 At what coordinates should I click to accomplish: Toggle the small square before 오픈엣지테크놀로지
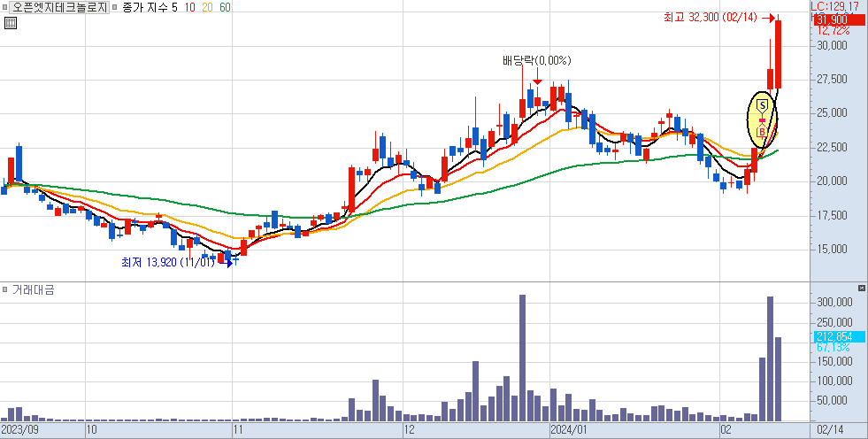click(5, 7)
